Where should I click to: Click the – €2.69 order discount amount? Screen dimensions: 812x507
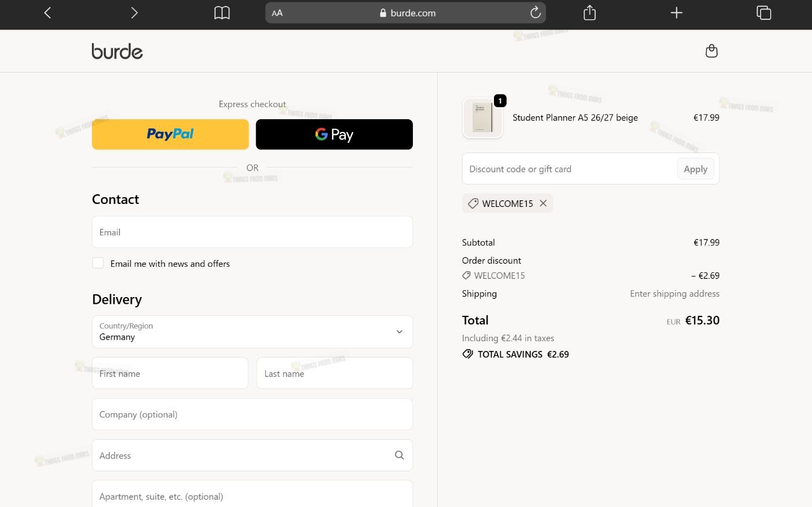tap(706, 275)
